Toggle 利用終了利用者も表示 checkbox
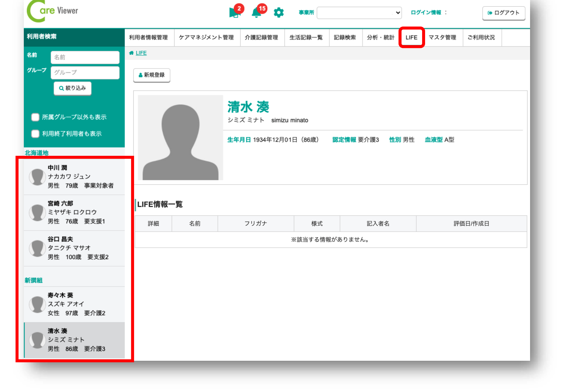The image size is (574, 392). point(35,134)
